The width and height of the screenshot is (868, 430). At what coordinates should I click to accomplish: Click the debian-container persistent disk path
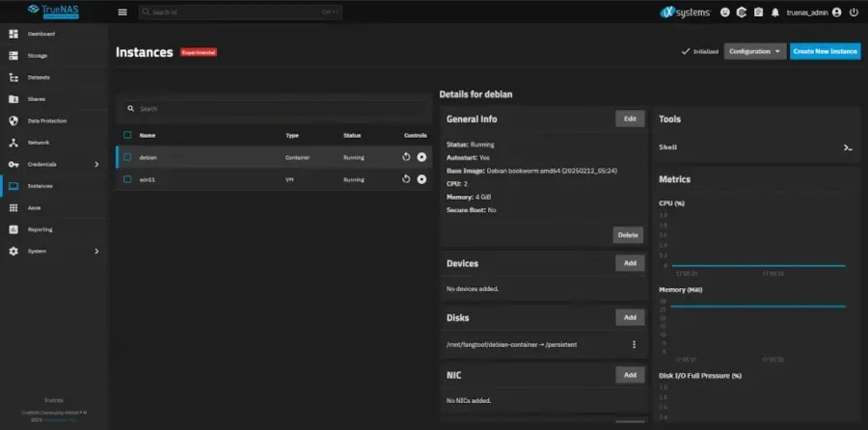511,345
